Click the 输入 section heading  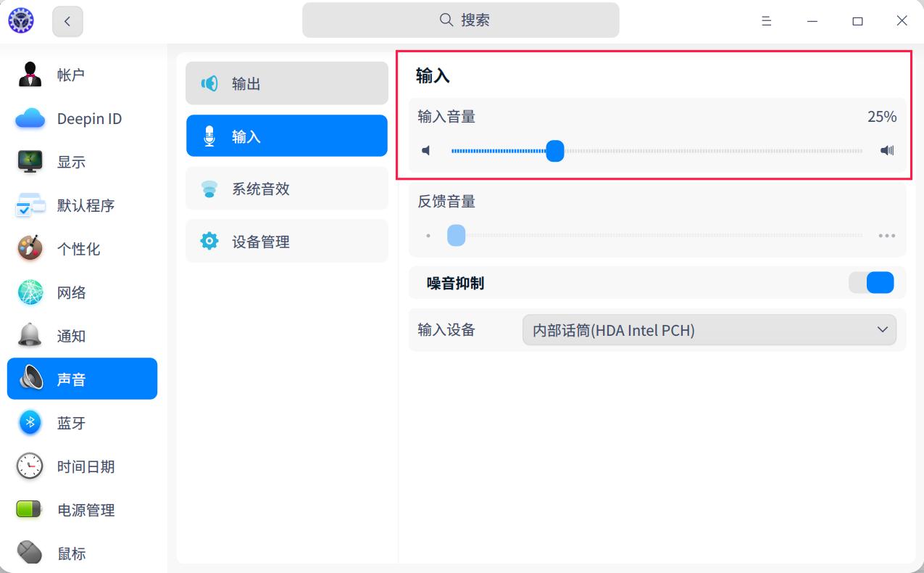click(433, 75)
